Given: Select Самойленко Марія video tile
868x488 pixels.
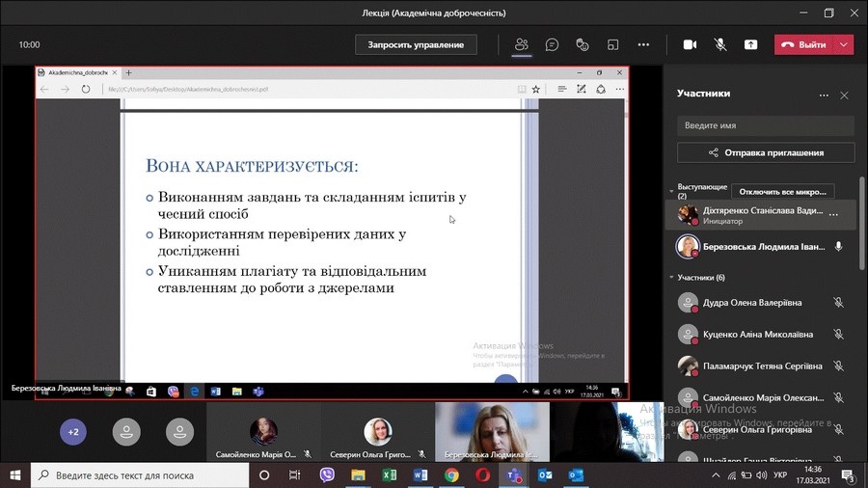Looking at the screenshot, I should [263, 432].
